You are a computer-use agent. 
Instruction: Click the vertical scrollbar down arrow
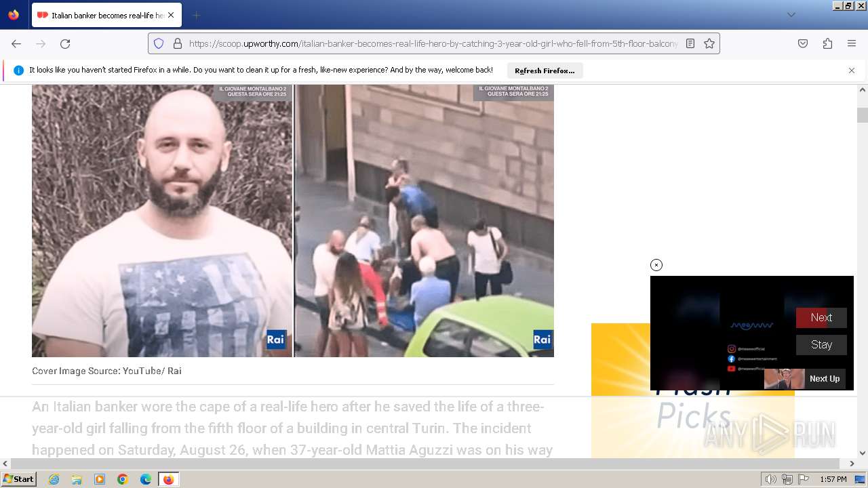click(863, 453)
